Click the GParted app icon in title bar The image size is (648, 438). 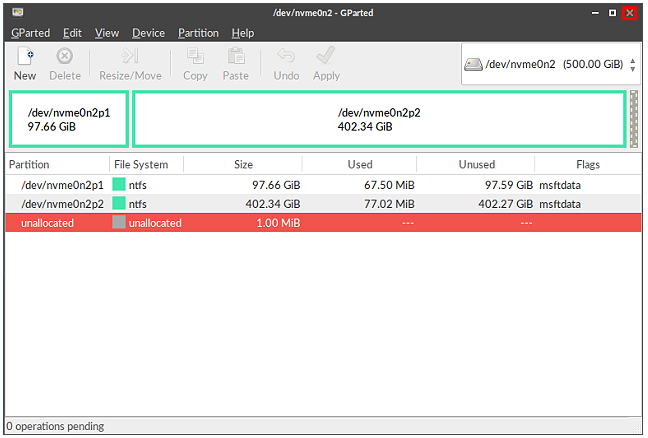click(18, 12)
